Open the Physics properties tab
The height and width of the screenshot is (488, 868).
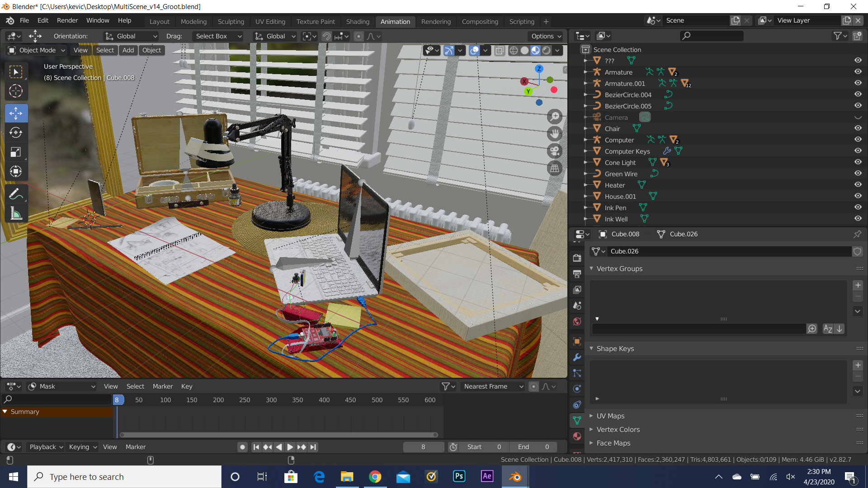[577, 389]
